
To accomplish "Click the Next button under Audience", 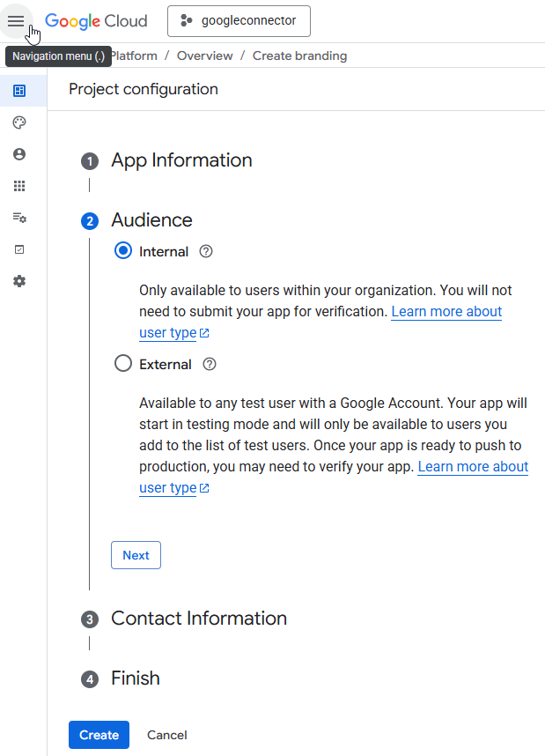I will pos(136,555).
